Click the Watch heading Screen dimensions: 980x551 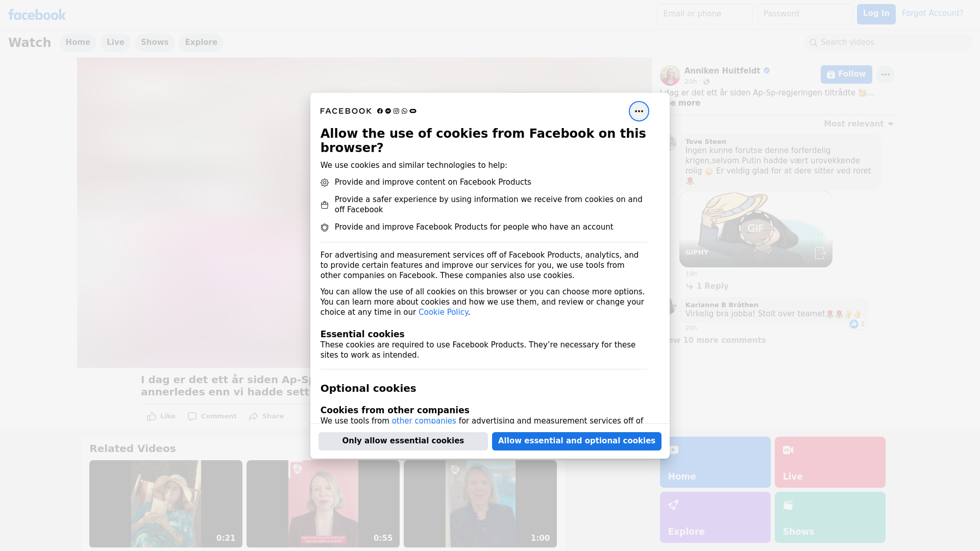30,42
